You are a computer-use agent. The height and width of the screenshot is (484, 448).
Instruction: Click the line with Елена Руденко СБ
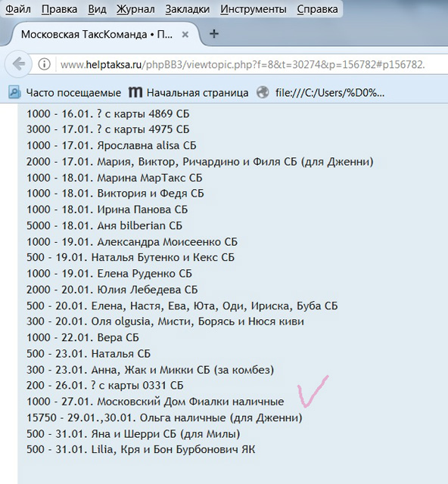pos(109,274)
